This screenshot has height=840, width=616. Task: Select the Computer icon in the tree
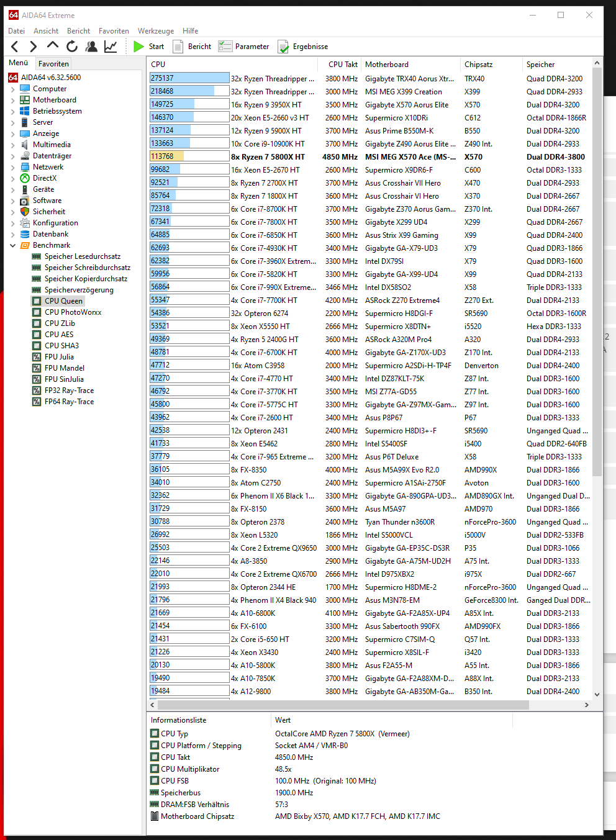(25, 89)
